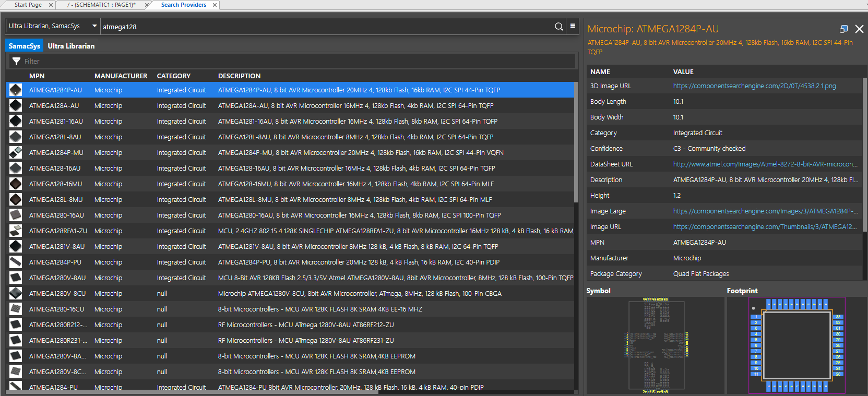Click the results list horizontal scrollbar

pos(192,392)
